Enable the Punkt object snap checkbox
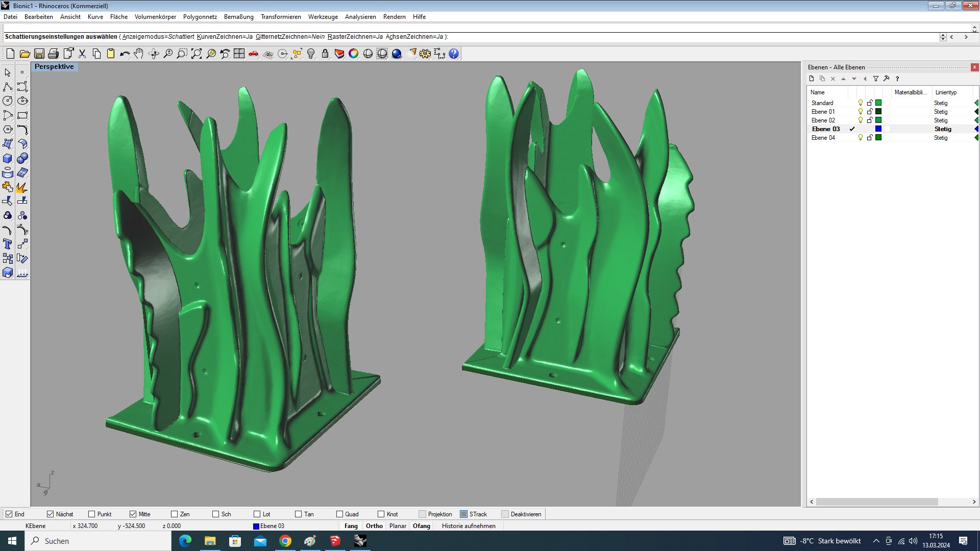Viewport: 980px width, 551px height. (92, 514)
